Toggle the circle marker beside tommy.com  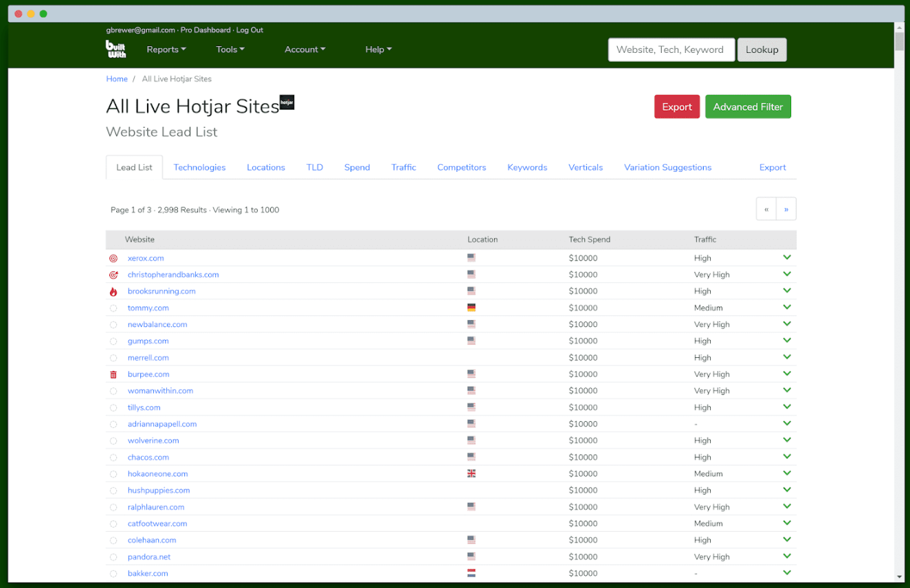click(113, 308)
